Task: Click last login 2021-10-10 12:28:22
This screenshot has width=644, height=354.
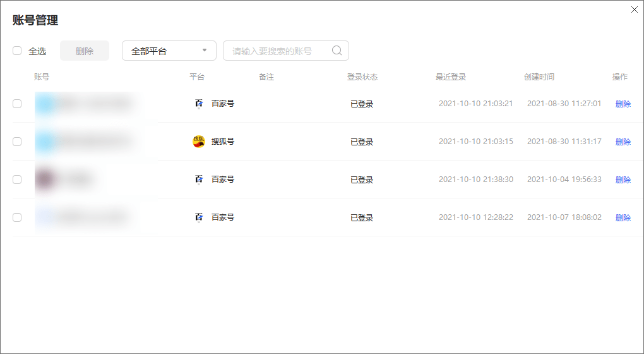Action: 475,217
